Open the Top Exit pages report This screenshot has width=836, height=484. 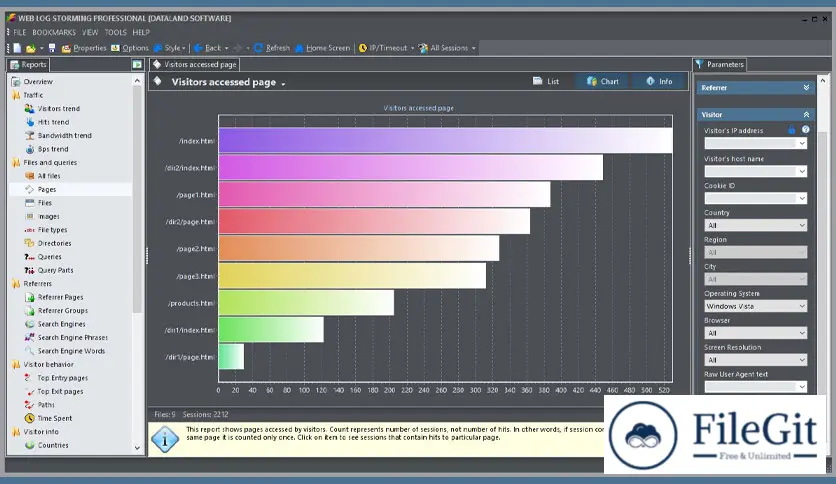point(60,391)
